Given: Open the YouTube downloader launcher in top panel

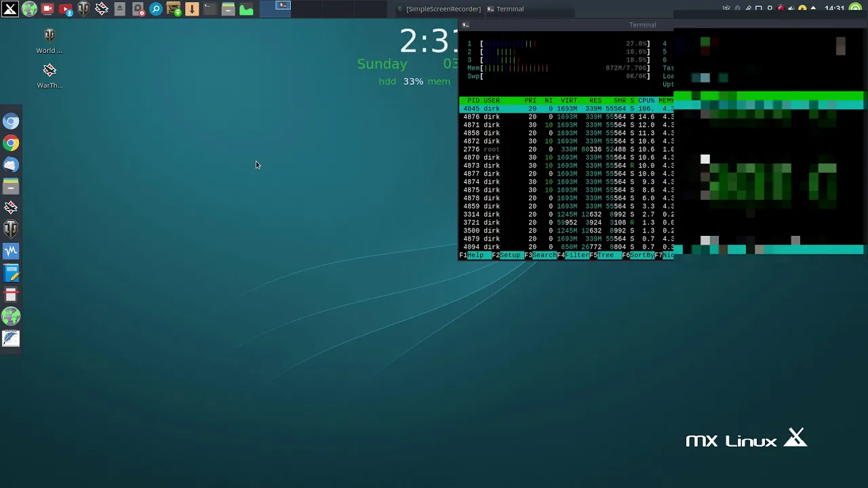Looking at the screenshot, I should point(66,9).
